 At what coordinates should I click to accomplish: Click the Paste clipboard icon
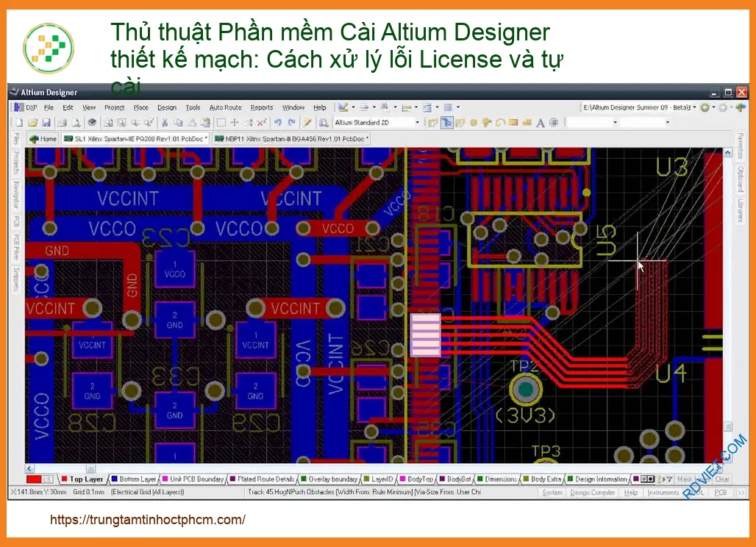[192, 123]
